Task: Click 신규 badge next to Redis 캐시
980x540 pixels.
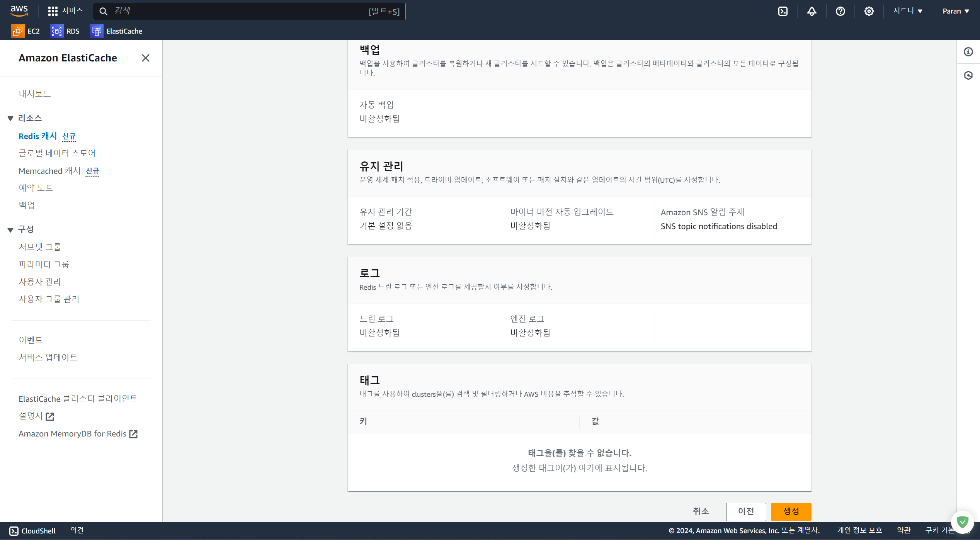Action: [x=69, y=136]
